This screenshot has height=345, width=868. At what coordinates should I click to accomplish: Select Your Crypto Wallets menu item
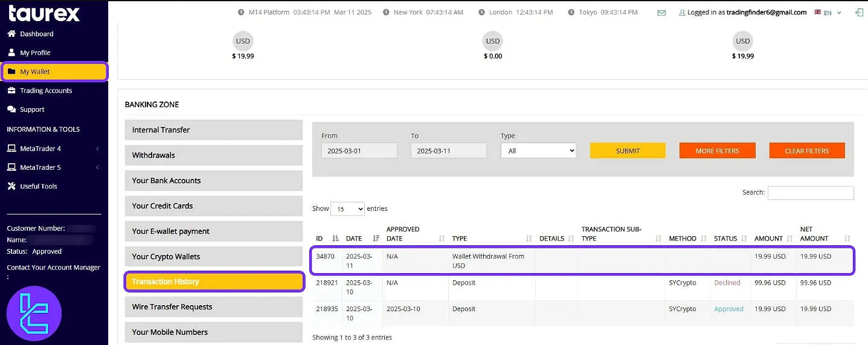tap(213, 257)
